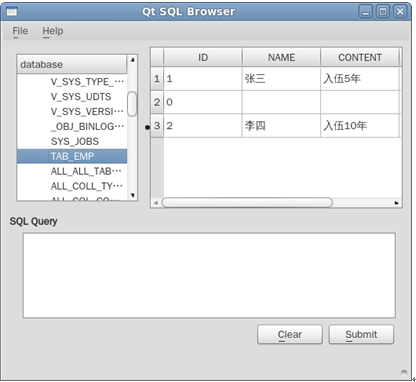Screen dimensions: 416x382
Task: Click the NAME cell containing 张三
Action: pyautogui.click(x=281, y=79)
